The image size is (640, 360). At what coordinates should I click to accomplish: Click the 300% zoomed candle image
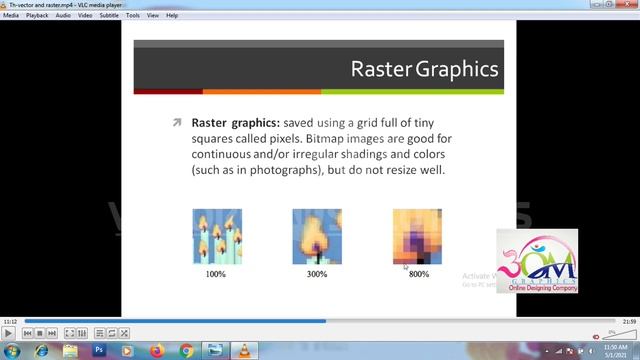317,236
